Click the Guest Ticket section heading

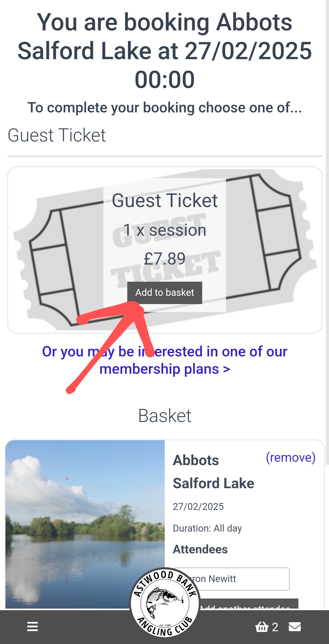click(x=57, y=135)
